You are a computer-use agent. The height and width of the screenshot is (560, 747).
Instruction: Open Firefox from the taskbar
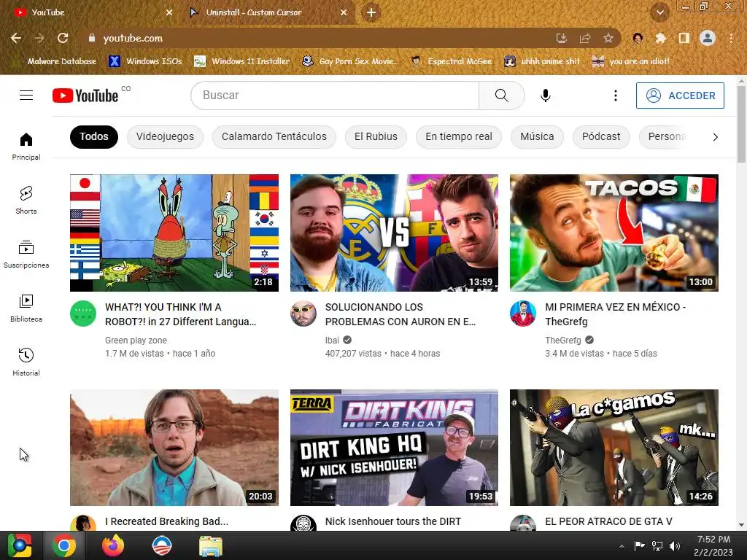(x=113, y=545)
